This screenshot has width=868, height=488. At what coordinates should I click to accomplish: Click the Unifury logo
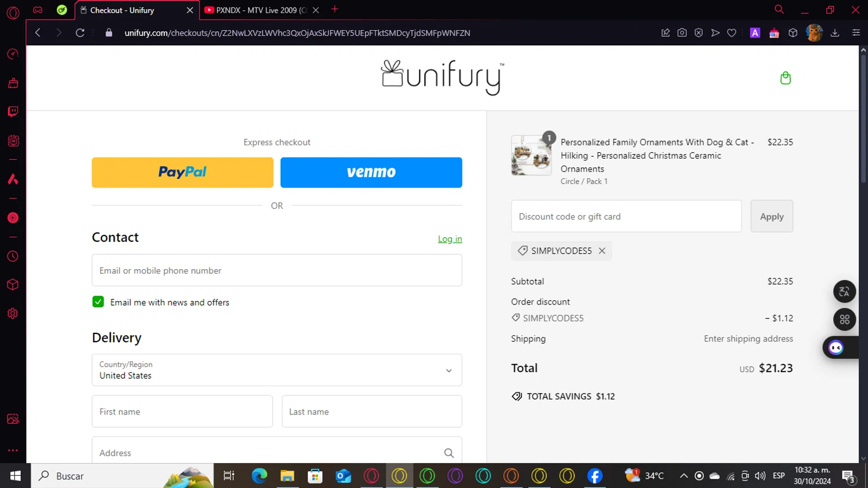(x=443, y=78)
